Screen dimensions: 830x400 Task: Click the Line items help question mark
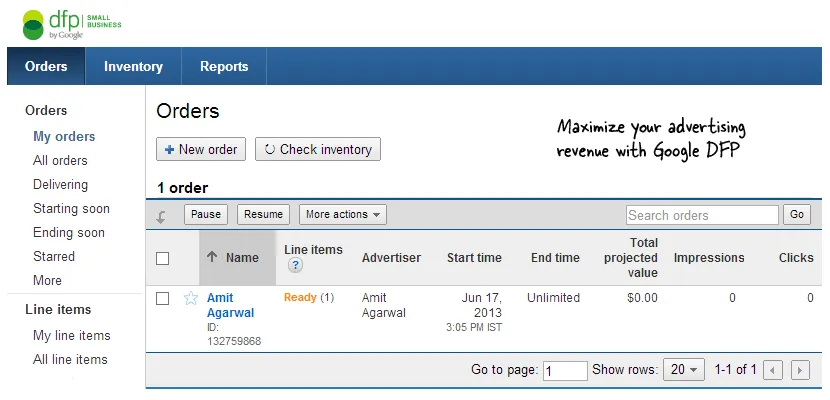(295, 266)
